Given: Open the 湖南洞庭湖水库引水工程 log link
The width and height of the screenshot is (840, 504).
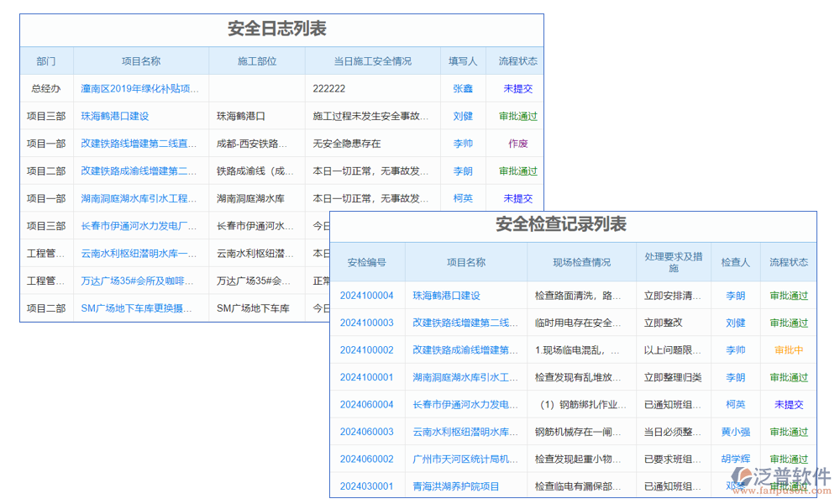Looking at the screenshot, I should click(x=139, y=198).
